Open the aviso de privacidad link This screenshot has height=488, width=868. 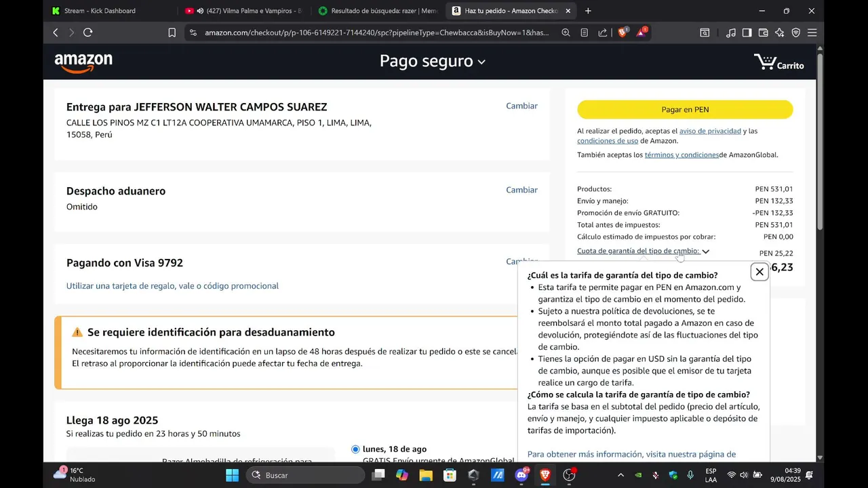(x=710, y=131)
